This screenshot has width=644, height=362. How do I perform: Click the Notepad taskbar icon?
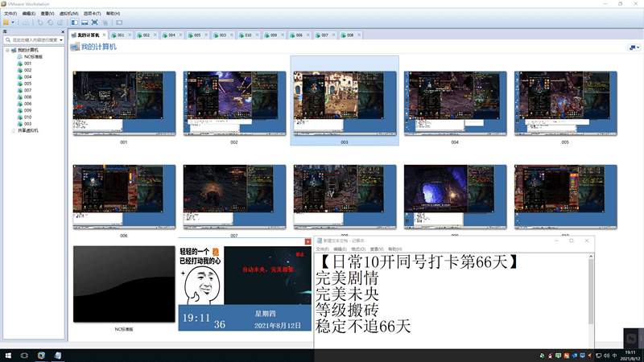[x=57, y=356]
